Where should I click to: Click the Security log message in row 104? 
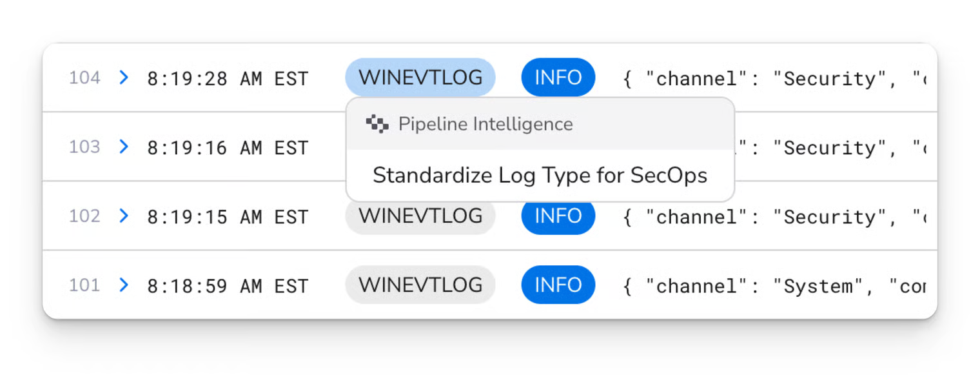click(x=774, y=79)
